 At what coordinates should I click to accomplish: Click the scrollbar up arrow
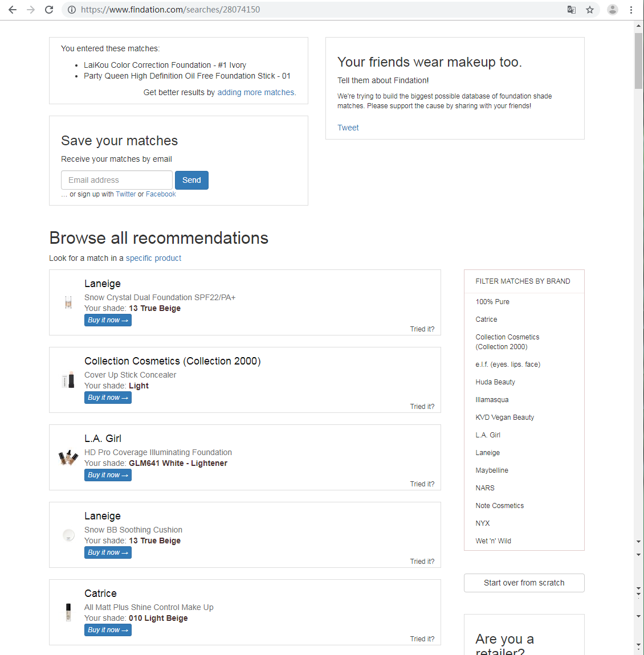click(x=638, y=26)
